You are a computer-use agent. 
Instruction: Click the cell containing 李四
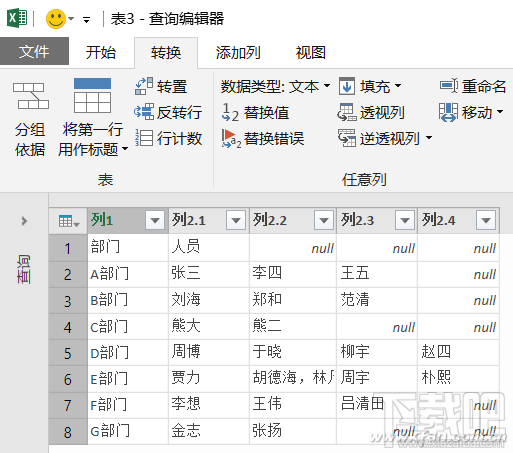tap(293, 274)
